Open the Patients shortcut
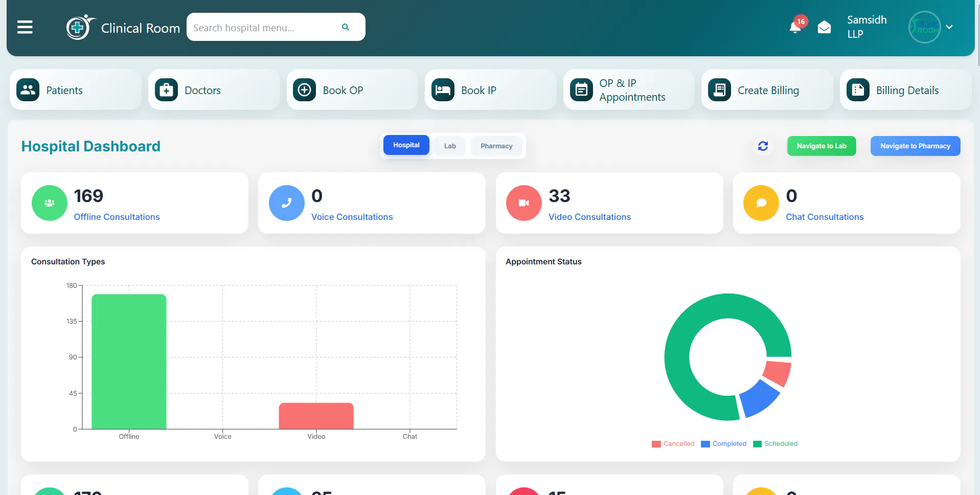 [x=76, y=90]
